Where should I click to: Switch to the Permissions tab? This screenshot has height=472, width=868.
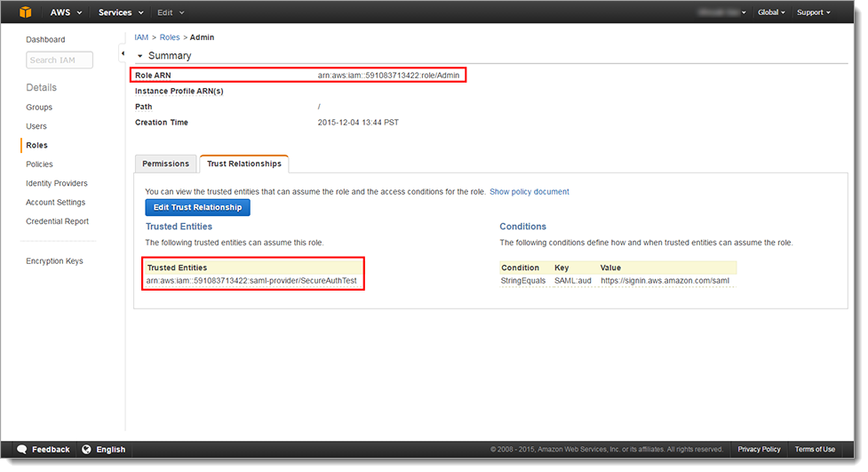165,164
